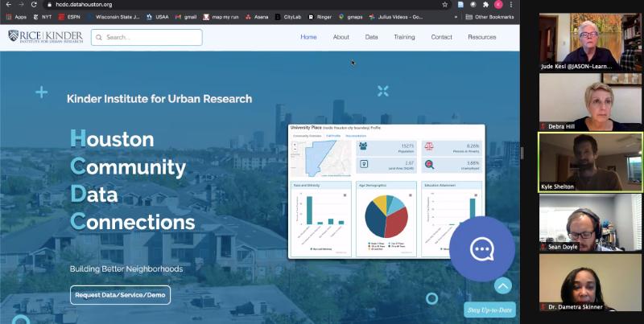Select Sean Doyle's video tile
Screen dimensions: 644x324
pyautogui.click(x=591, y=222)
